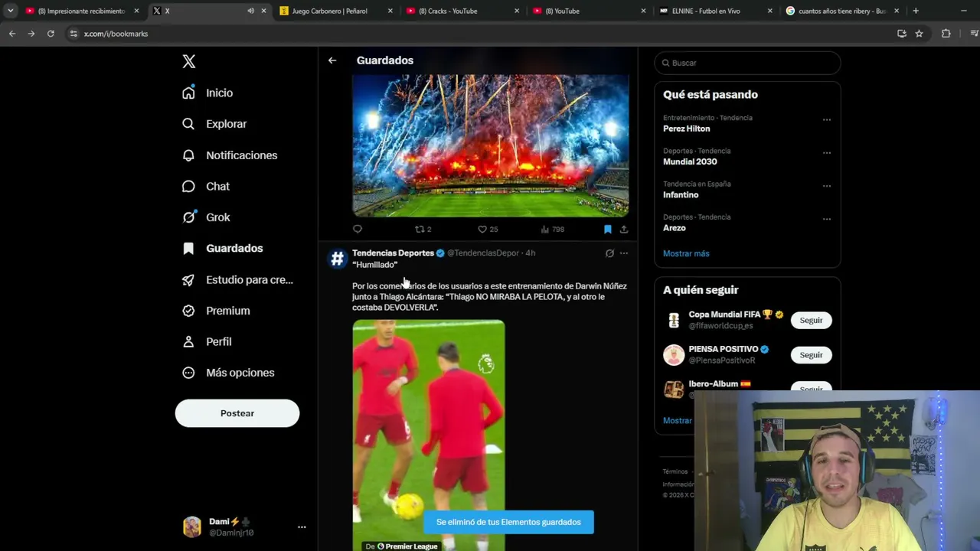The height and width of the screenshot is (551, 980).
Task: Go forward in browser history
Action: (31, 34)
